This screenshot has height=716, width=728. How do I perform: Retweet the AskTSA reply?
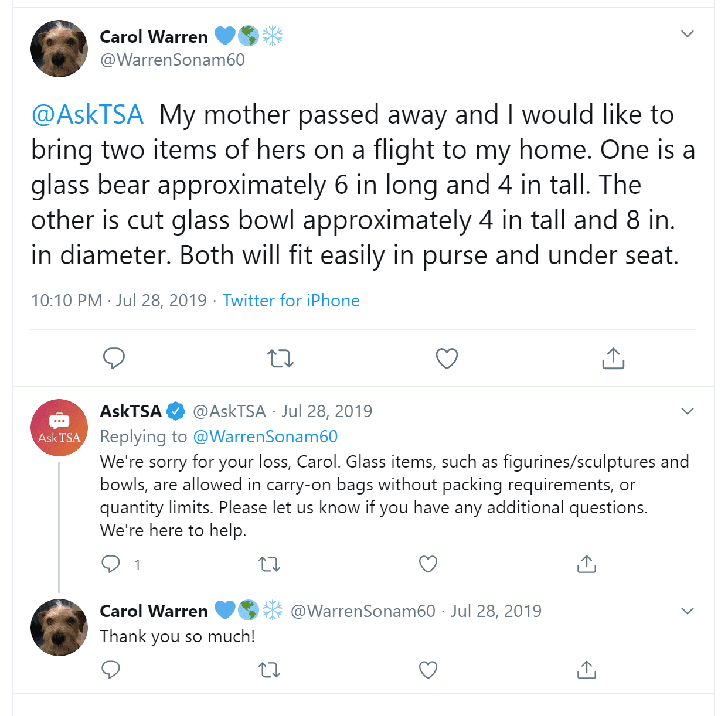tap(270, 564)
